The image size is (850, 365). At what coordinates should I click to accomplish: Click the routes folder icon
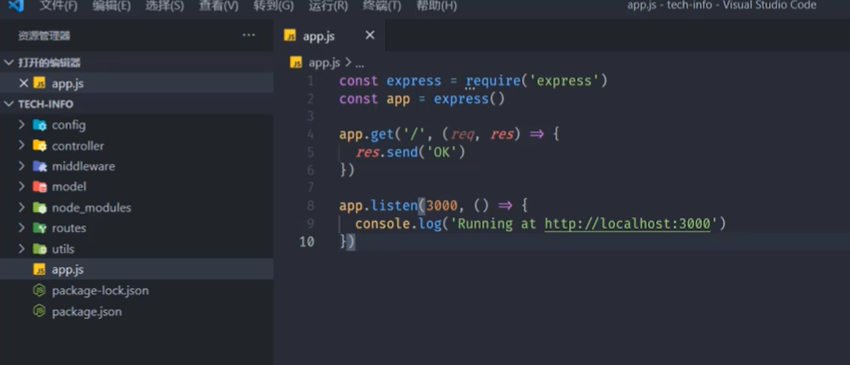pos(40,228)
